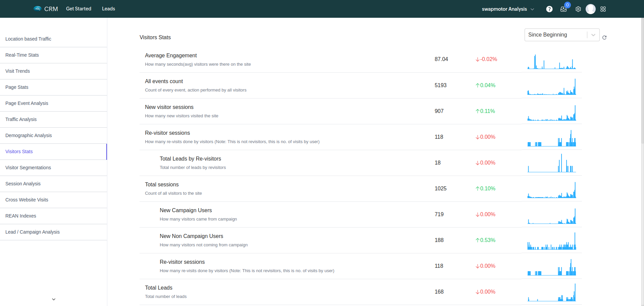Open the apps grid icon
Viewport: 644px width, 306px height.
point(603,9)
